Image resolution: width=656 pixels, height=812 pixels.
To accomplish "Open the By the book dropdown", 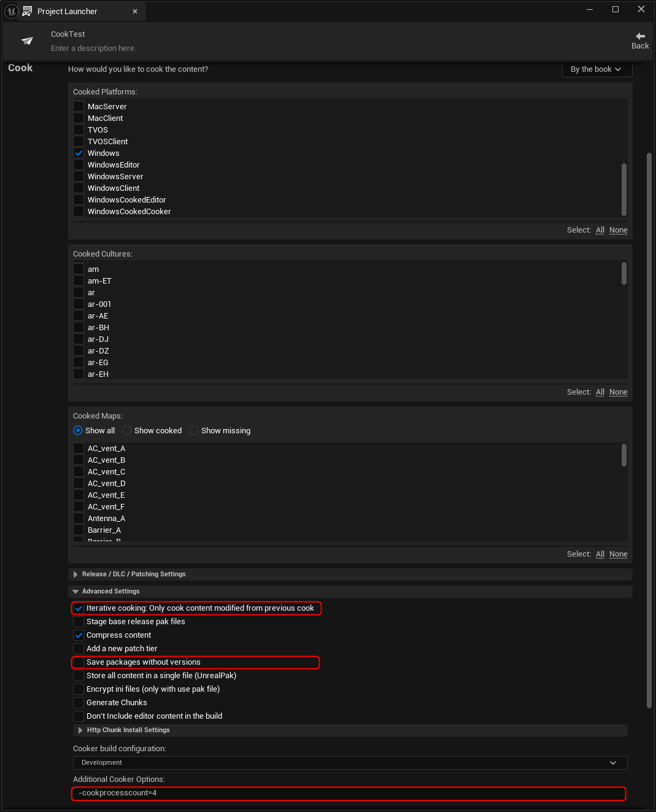I will point(597,69).
